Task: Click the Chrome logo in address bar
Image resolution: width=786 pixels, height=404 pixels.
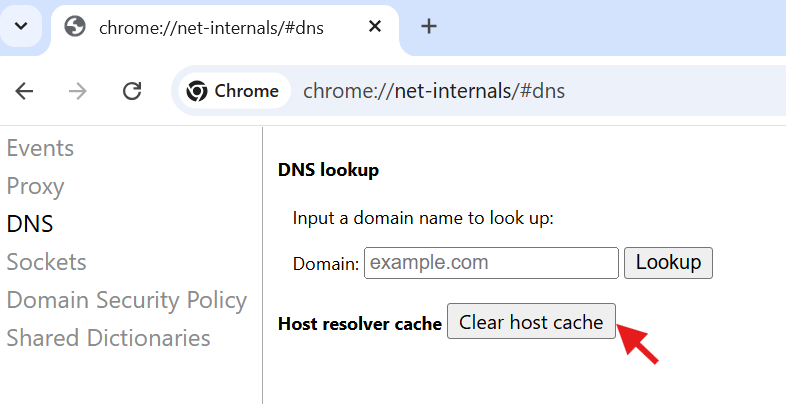Action: 197,91
